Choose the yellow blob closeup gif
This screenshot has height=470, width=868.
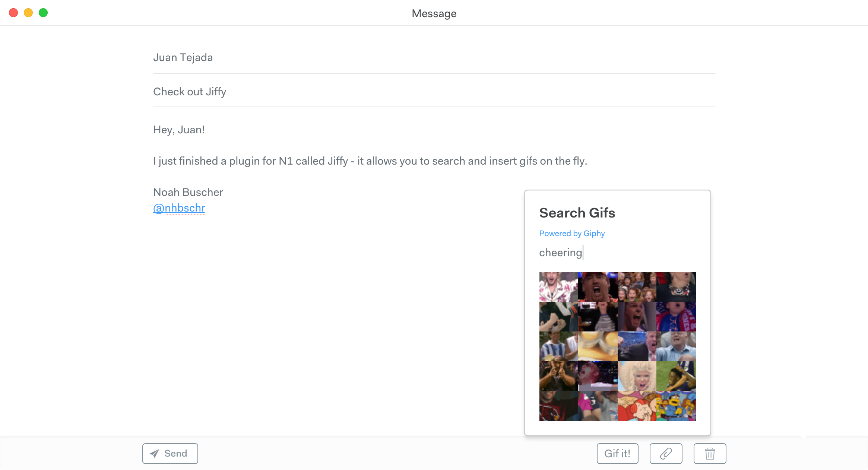[x=598, y=346]
